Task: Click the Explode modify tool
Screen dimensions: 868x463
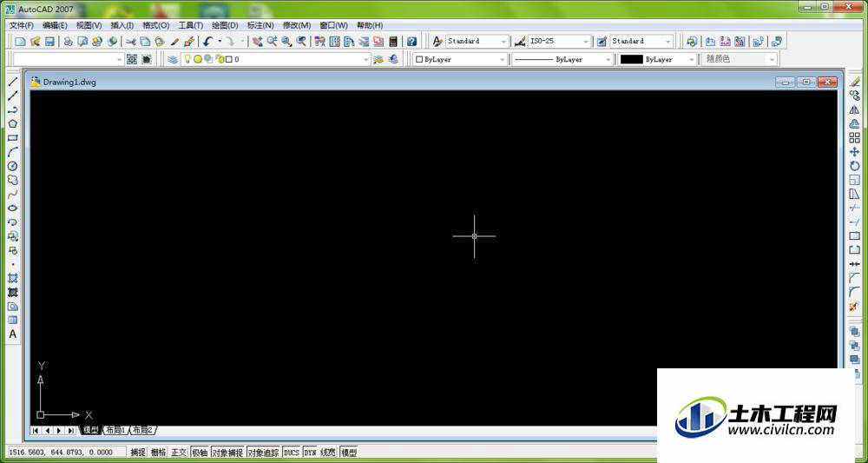Action: tap(855, 307)
